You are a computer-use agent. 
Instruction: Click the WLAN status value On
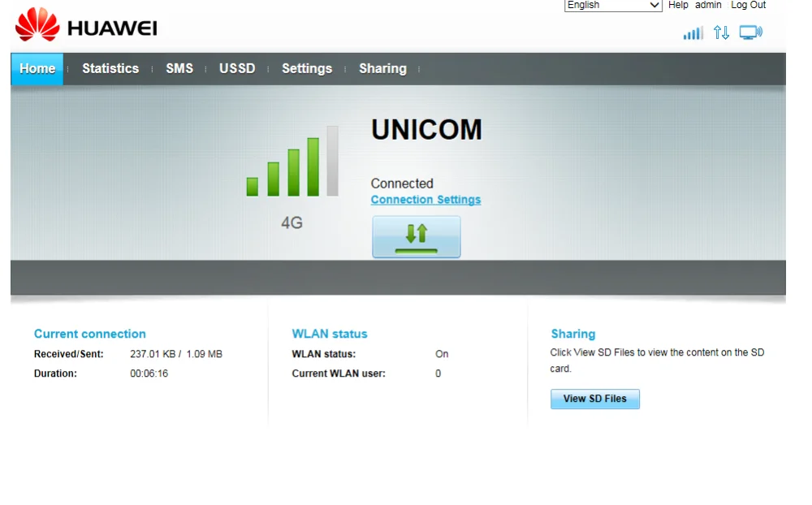[442, 354]
